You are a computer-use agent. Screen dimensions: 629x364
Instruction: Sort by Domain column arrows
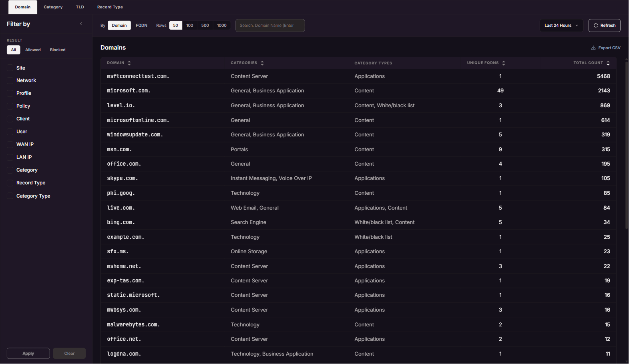coord(129,63)
